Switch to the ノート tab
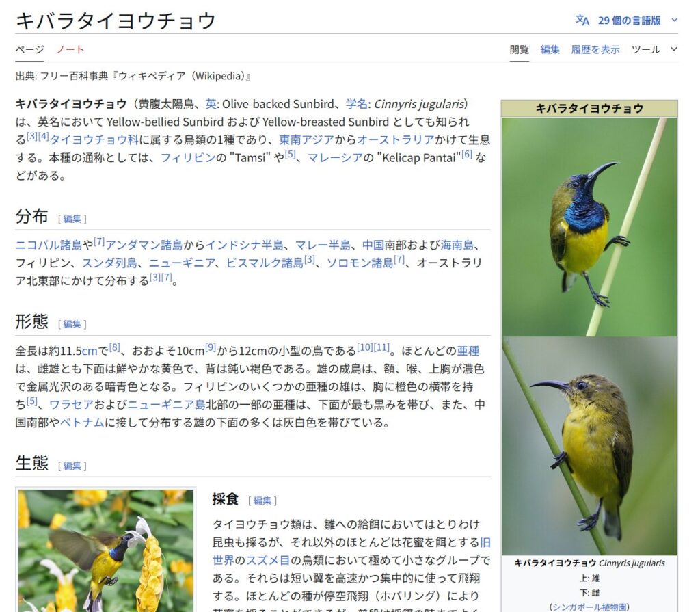The height and width of the screenshot is (612, 700). pos(70,50)
